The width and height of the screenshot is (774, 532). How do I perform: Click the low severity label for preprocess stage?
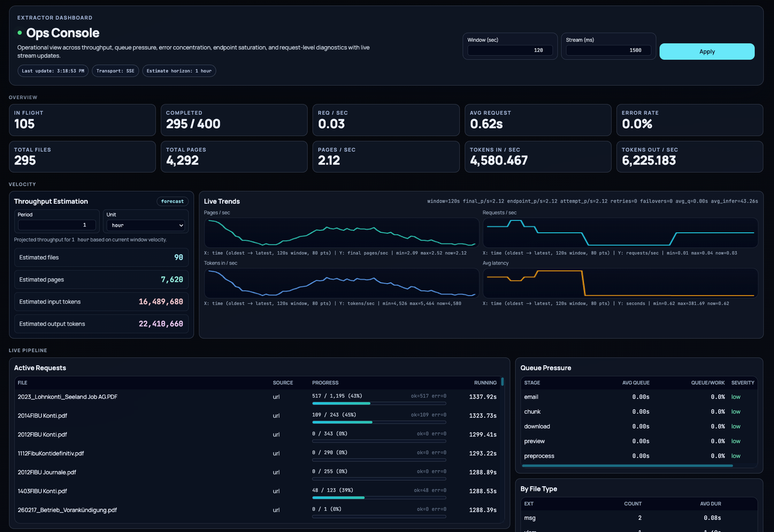[737, 456]
